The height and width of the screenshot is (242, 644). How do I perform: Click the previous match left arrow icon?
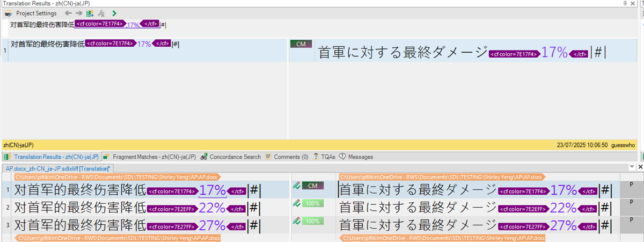68,13
